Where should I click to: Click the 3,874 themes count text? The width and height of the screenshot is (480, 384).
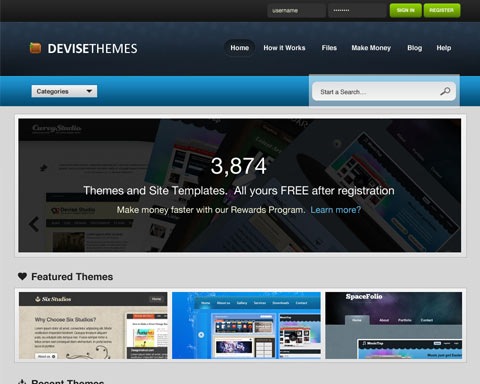click(x=239, y=166)
